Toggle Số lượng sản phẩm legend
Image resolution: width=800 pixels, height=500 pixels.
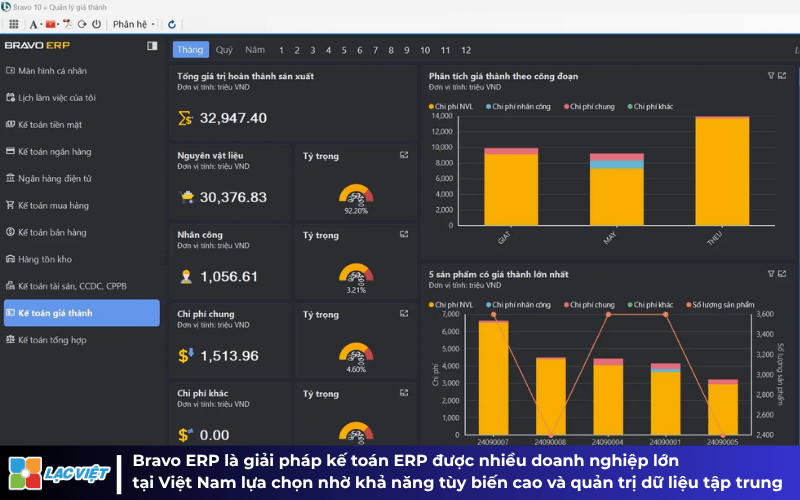point(720,305)
